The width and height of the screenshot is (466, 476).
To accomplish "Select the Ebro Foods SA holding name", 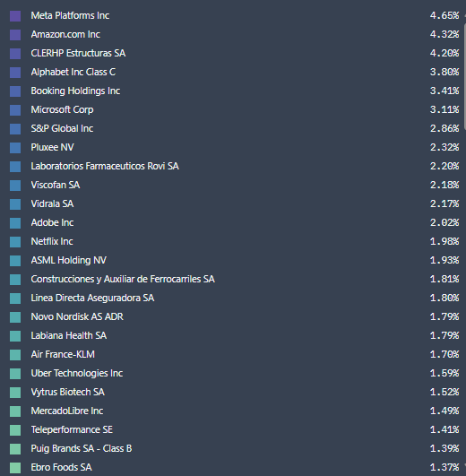I will [x=61, y=467].
